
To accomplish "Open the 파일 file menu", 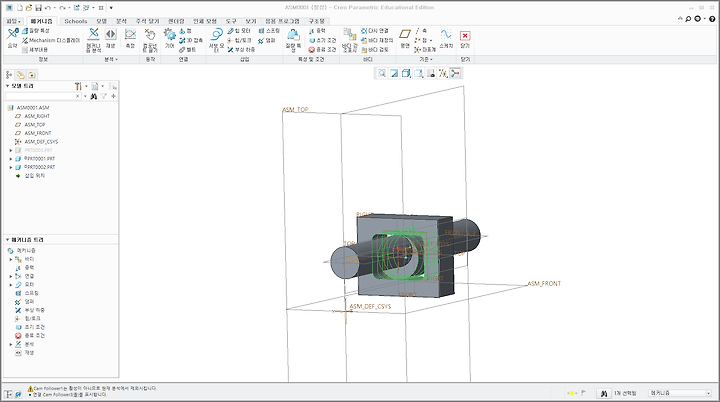I will [13, 21].
